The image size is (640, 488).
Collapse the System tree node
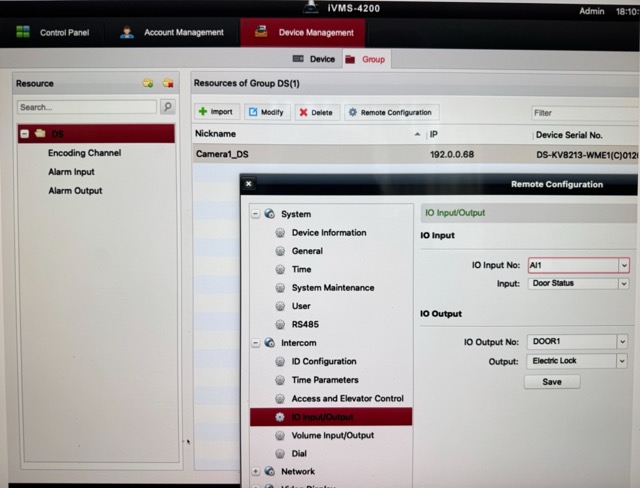pos(256,214)
